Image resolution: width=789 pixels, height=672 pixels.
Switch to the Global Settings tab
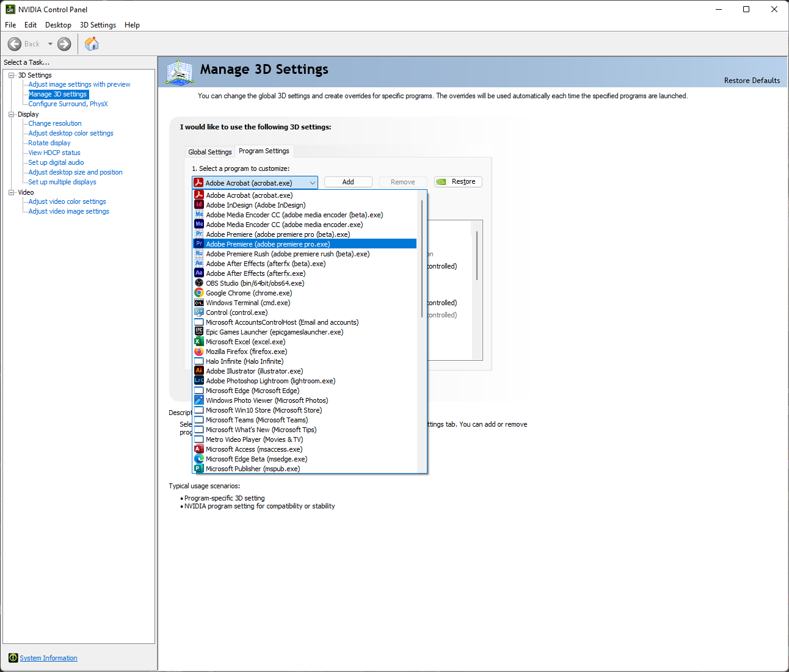(210, 152)
